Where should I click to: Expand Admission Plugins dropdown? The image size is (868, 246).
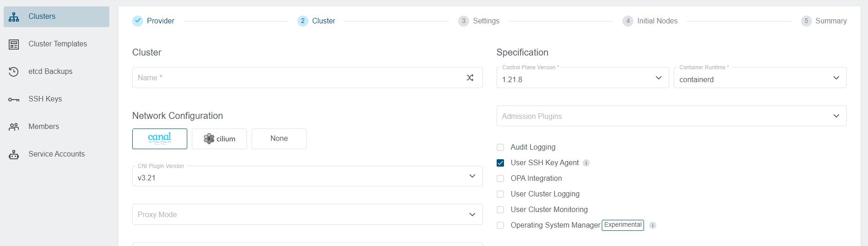click(x=672, y=116)
